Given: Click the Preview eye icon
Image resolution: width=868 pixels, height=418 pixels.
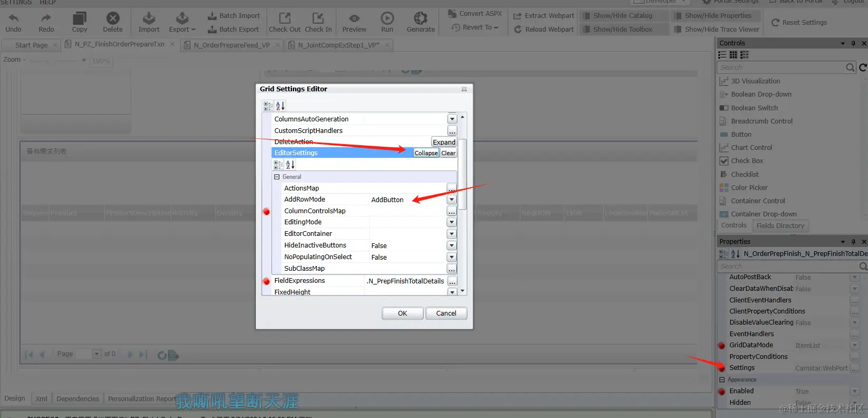Looking at the screenshot, I should click(354, 18).
